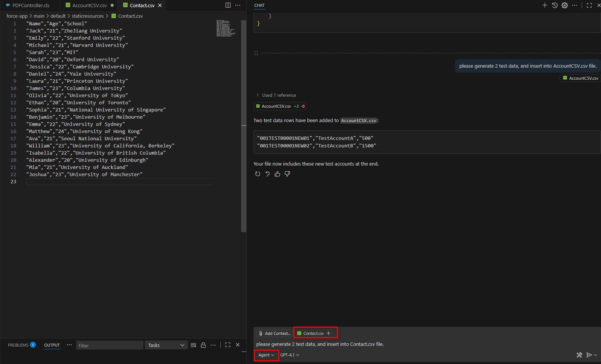Retry the chat response
This screenshot has width=601, height=364.
coord(258,174)
